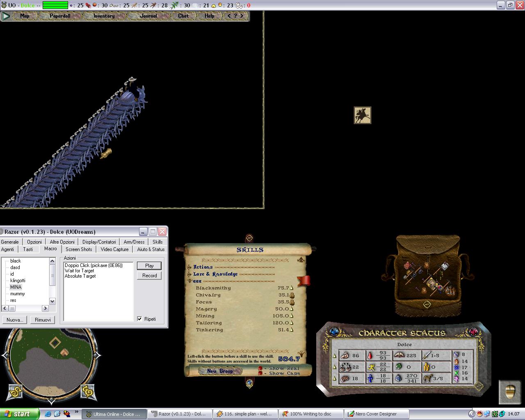Viewport: 525px width, 420px height.
Task: Toggle the Magery skill lock arrow
Action: pos(292,309)
